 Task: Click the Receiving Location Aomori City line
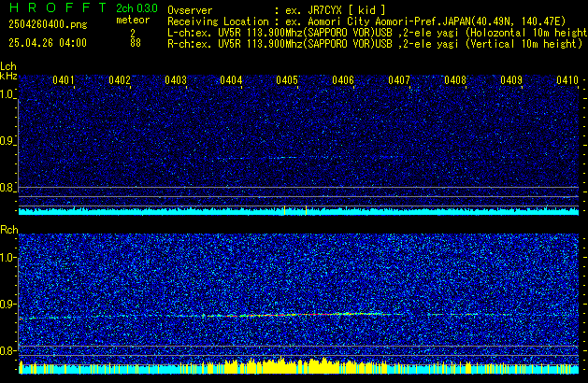point(366,21)
